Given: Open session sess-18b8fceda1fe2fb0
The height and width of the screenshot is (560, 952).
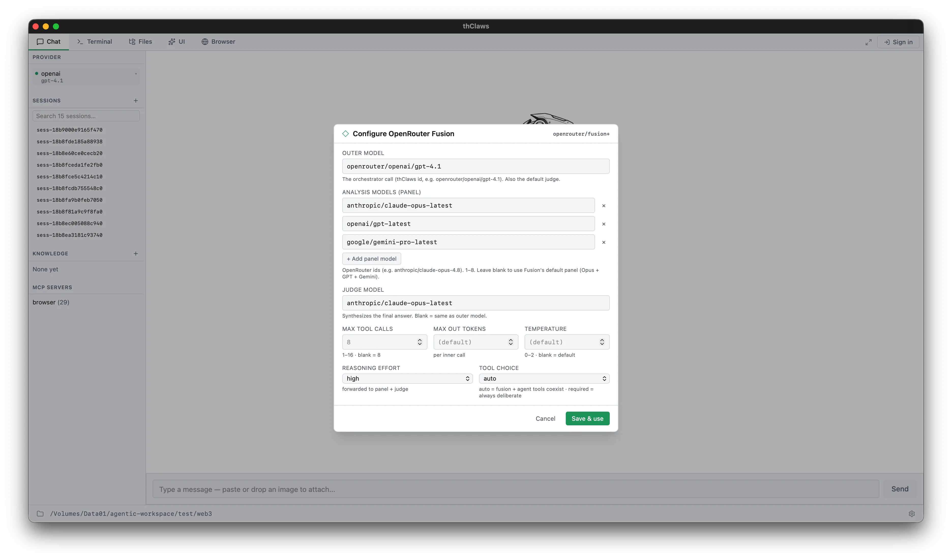Looking at the screenshot, I should (x=69, y=165).
